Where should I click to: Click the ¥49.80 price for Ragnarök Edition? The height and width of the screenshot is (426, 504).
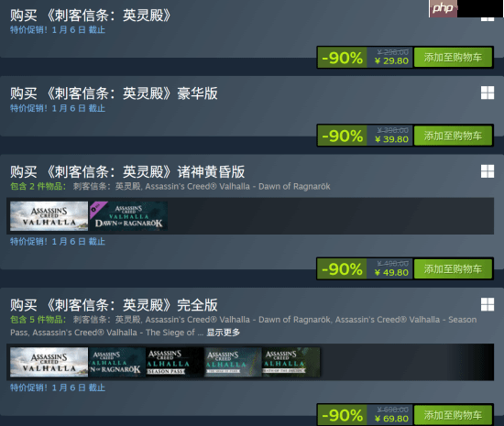pyautogui.click(x=391, y=273)
